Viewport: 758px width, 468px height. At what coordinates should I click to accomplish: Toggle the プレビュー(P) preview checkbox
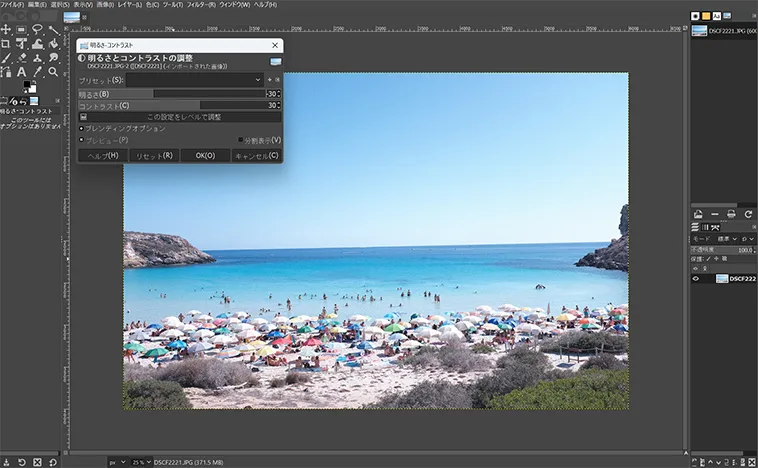click(81, 140)
